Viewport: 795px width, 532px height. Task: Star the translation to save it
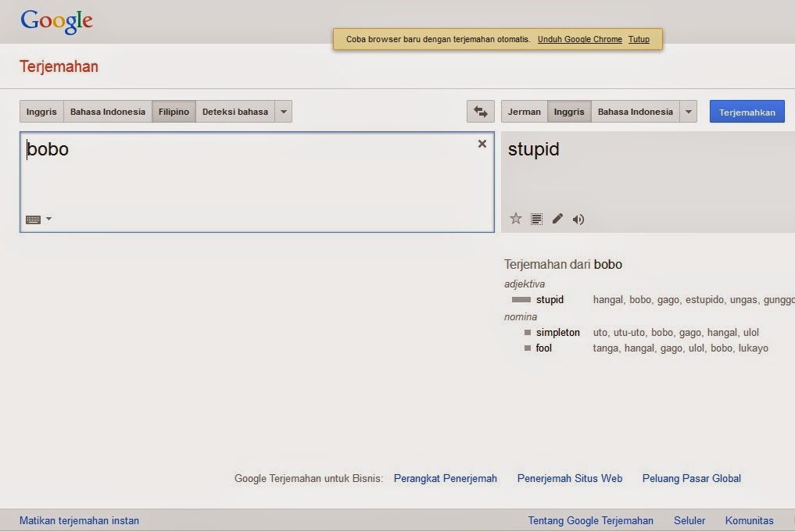[x=516, y=219]
